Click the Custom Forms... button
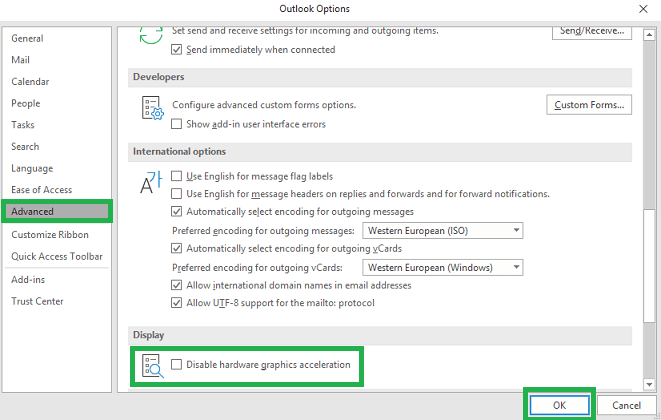 589,105
